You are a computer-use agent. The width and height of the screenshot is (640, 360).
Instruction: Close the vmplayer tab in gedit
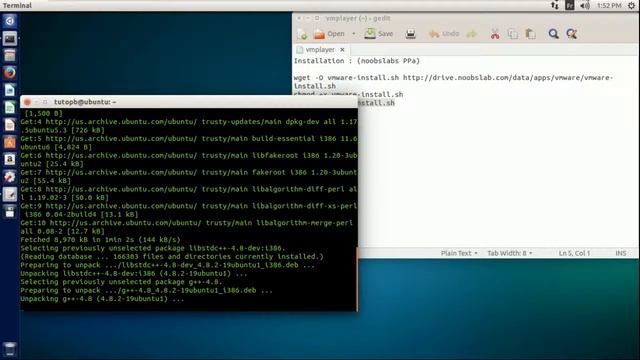(342, 49)
